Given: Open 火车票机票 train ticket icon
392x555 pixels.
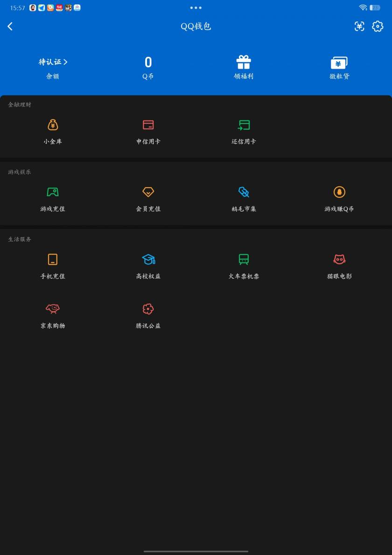Looking at the screenshot, I should coord(244,260).
